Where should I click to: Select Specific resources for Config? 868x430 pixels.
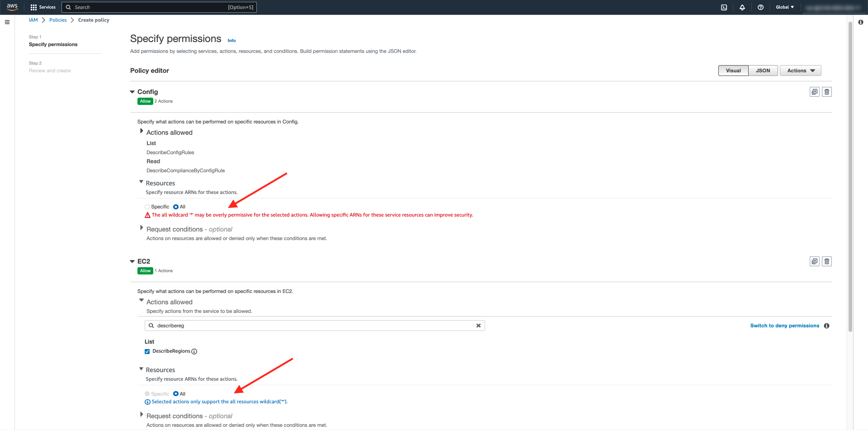[147, 207]
